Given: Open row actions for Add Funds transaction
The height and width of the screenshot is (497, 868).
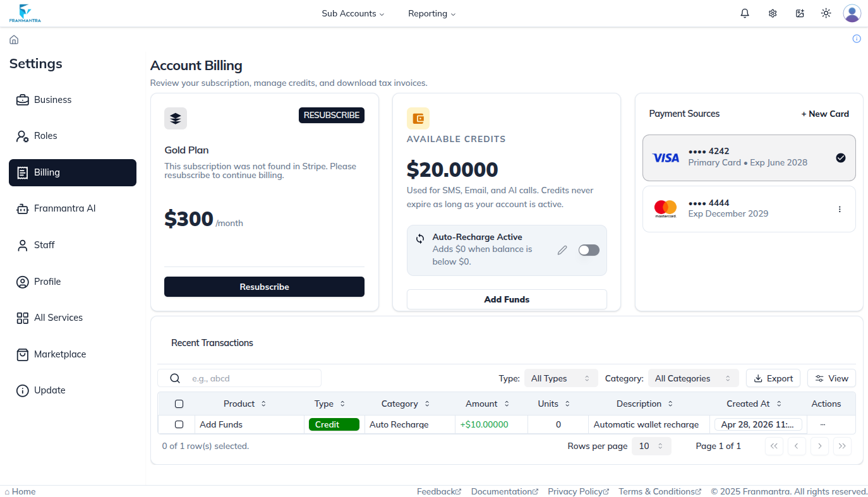Looking at the screenshot, I should pos(823,424).
